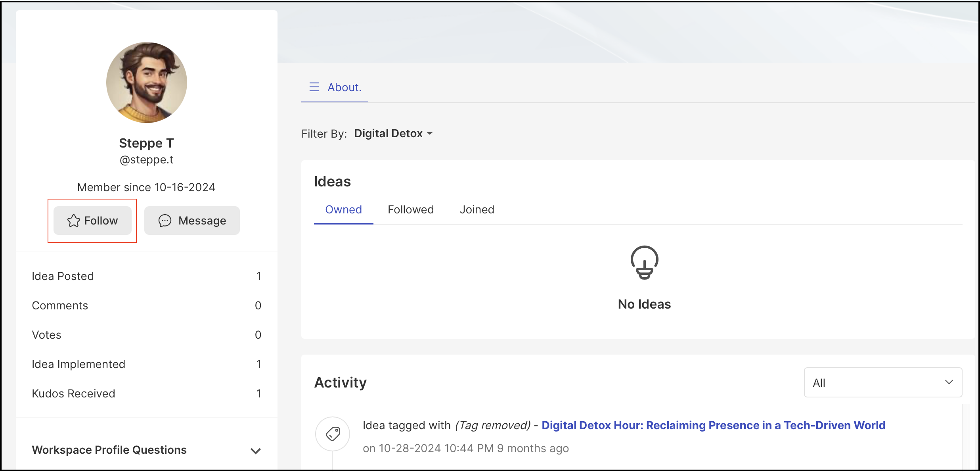Click the Idea Posted stat row
Screen dimensions: 980x472
click(x=147, y=276)
